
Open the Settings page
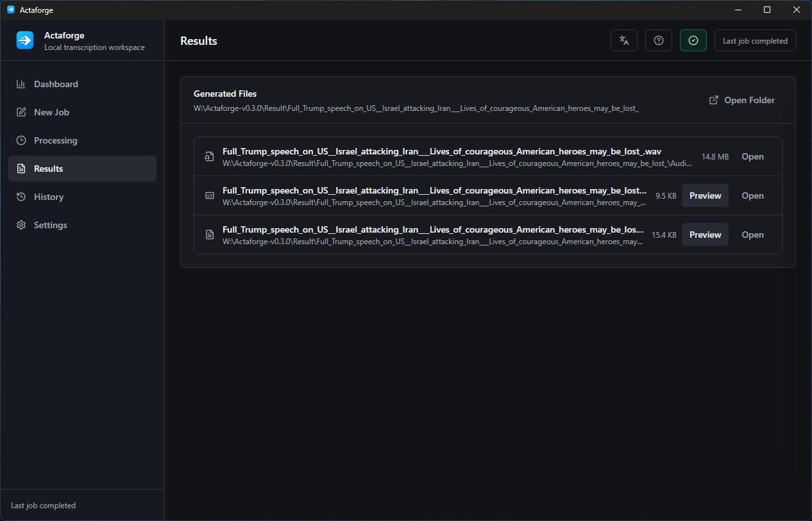click(82, 225)
